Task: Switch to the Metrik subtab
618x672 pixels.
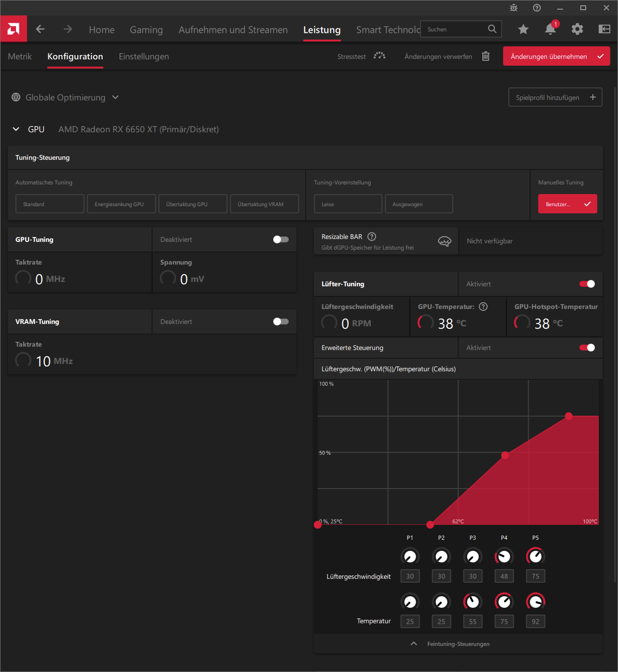Action: 20,56
